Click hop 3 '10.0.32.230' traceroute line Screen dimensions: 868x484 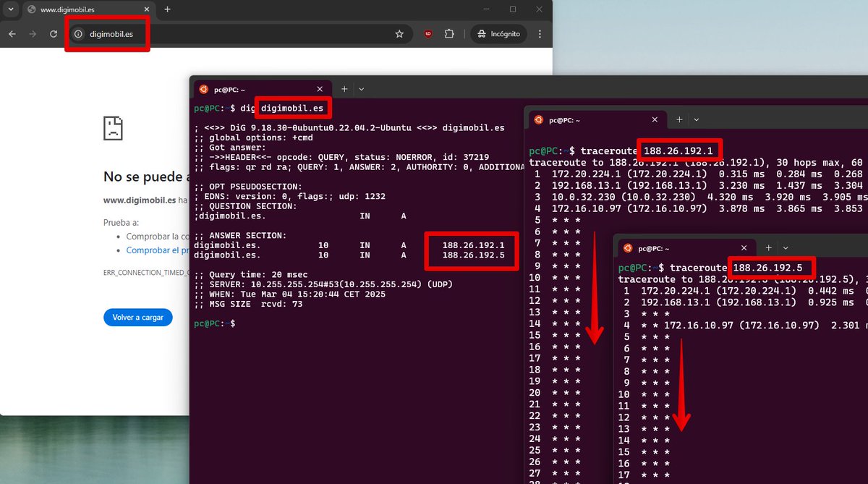coord(698,197)
